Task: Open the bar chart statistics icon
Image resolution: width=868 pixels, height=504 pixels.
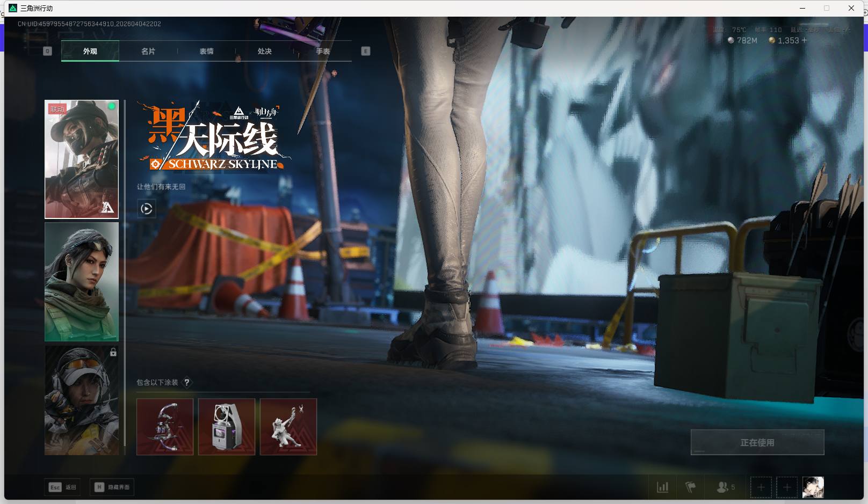Action: (663, 487)
